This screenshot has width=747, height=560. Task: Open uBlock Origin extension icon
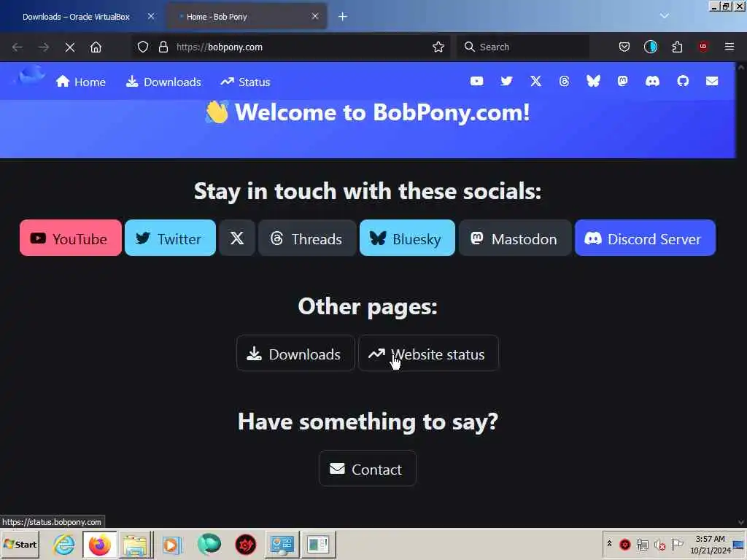(703, 46)
